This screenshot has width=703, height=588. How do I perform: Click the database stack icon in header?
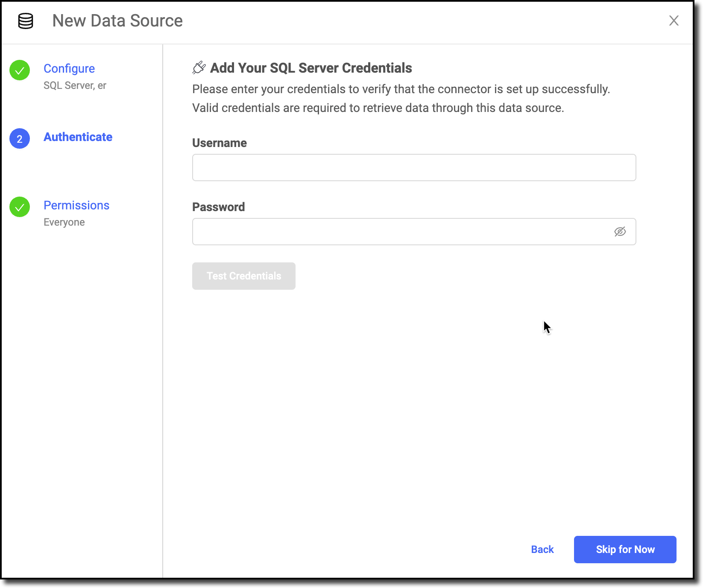[26, 21]
